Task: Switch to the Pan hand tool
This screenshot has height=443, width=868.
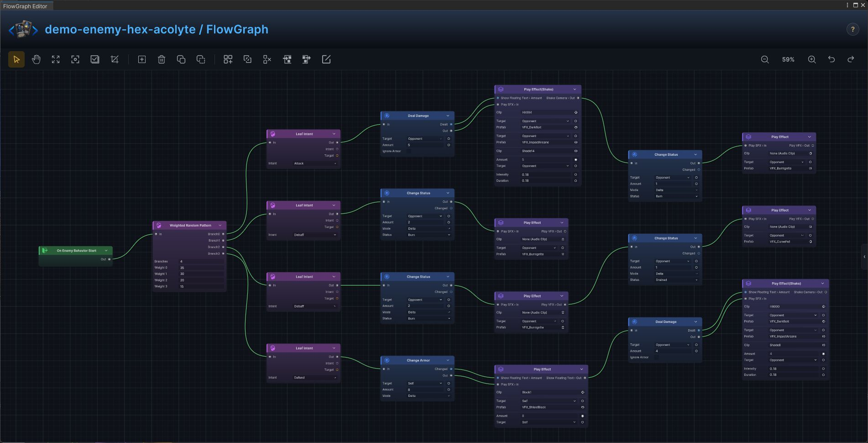Action: [36, 59]
